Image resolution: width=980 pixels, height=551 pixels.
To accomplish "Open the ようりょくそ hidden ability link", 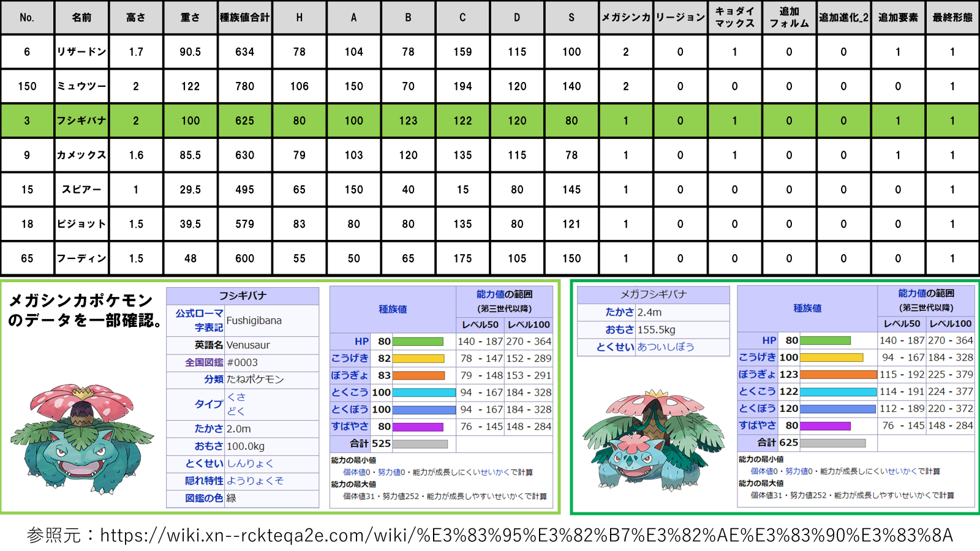I will point(255,481).
